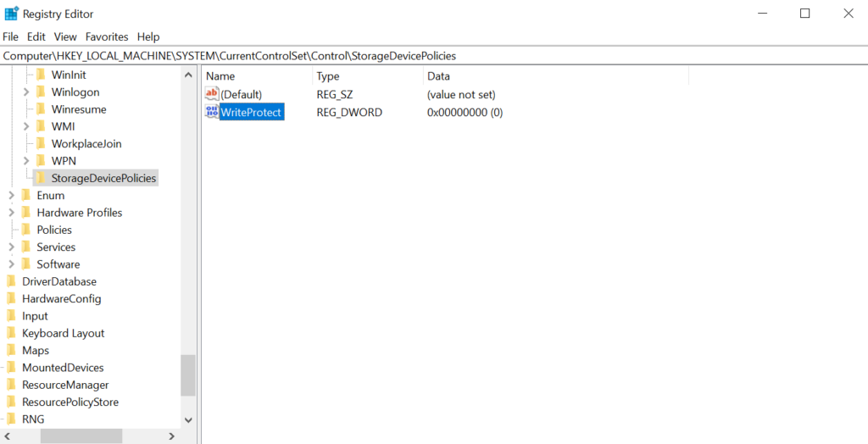This screenshot has width=868, height=444.
Task: Click the ResourceManager folder icon
Action: click(x=11, y=384)
